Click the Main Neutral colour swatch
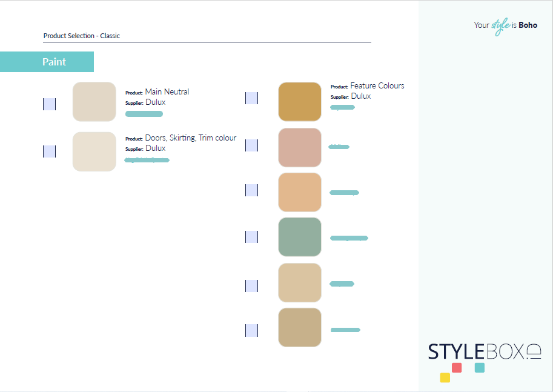The image size is (553, 392). (94, 102)
